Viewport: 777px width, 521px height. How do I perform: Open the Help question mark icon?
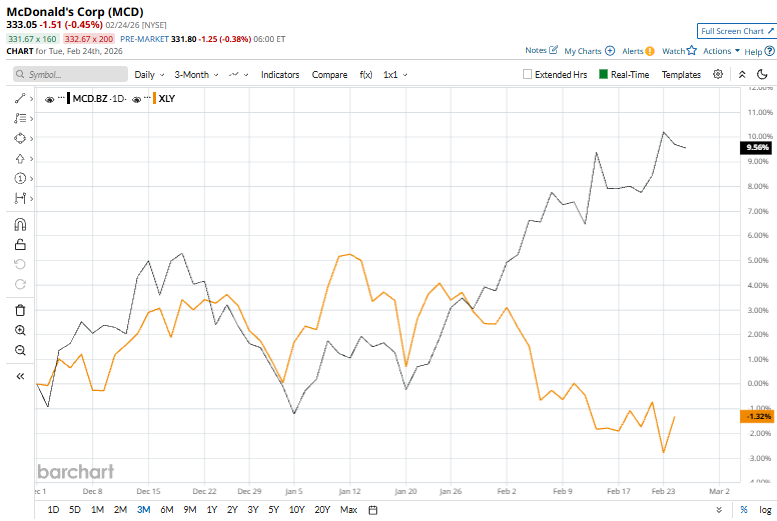coord(769,51)
